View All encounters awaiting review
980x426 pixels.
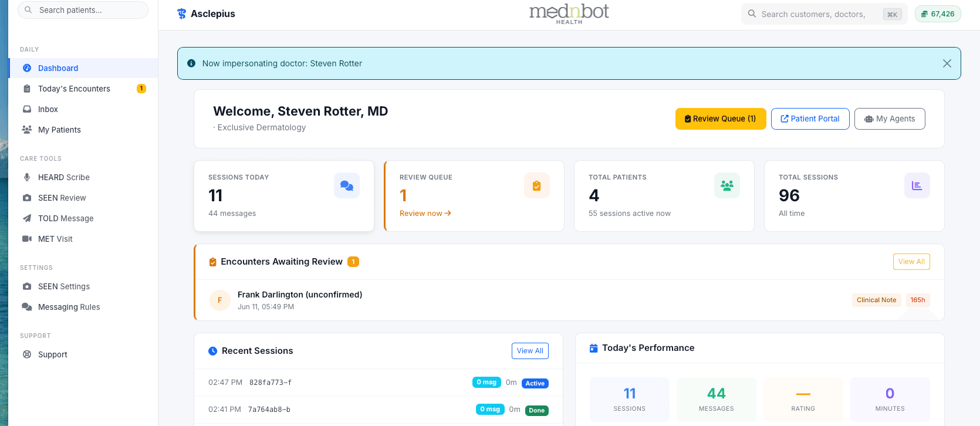point(911,262)
